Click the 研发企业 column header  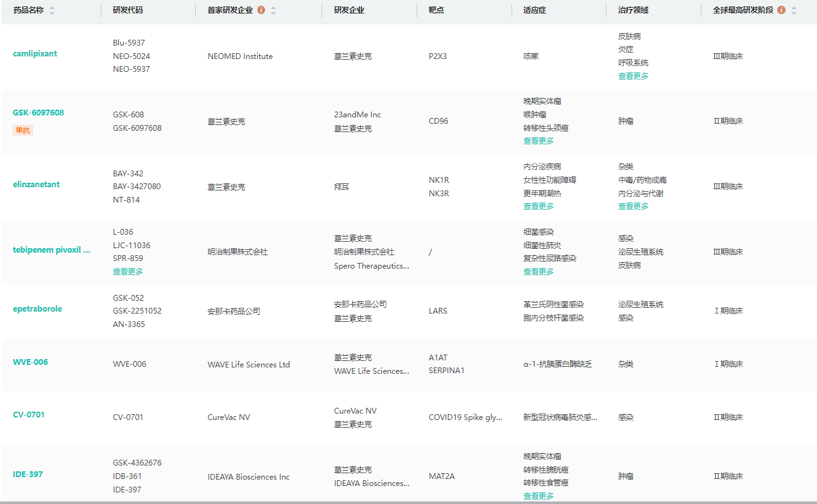(x=349, y=10)
